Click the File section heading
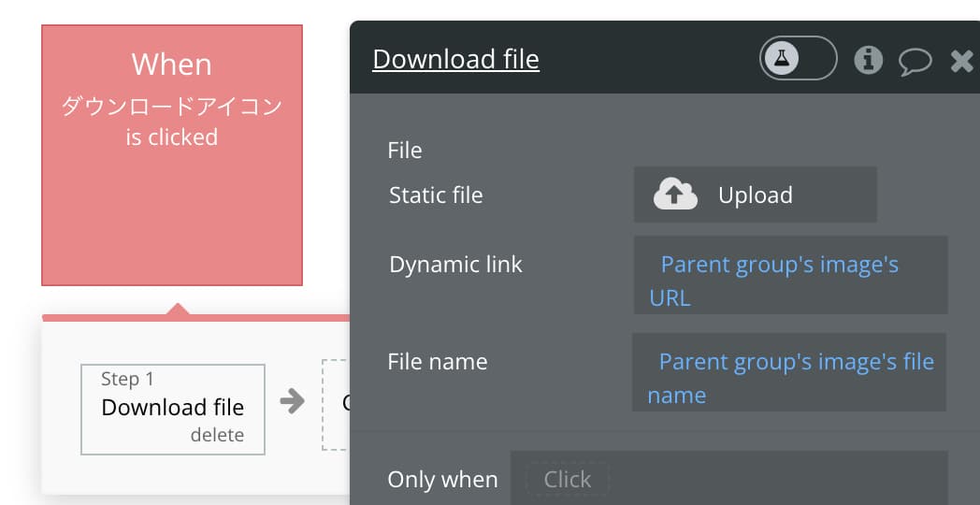980x505 pixels. pyautogui.click(x=404, y=150)
